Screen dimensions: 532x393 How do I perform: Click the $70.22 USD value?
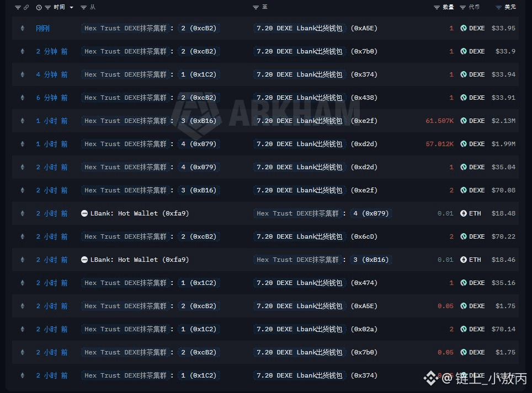[x=503, y=237]
